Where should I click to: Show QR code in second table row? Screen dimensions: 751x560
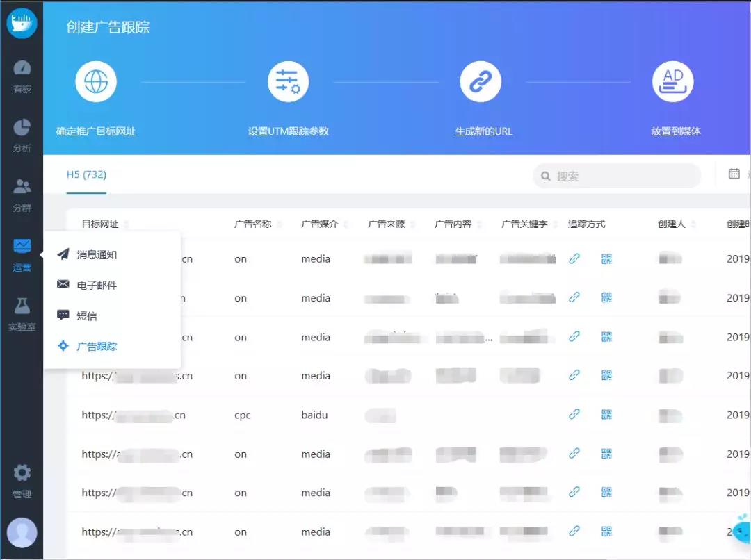click(x=606, y=297)
